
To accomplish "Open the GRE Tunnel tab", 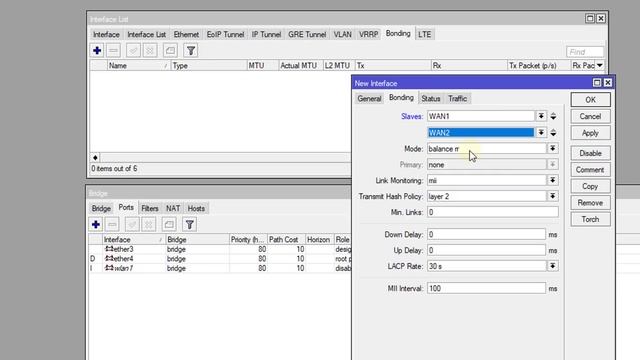I will point(307,35).
